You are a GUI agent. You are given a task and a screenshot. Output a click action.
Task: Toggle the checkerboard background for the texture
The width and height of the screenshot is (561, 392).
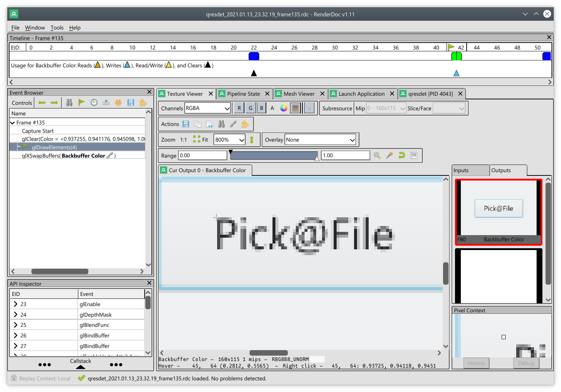(x=295, y=108)
